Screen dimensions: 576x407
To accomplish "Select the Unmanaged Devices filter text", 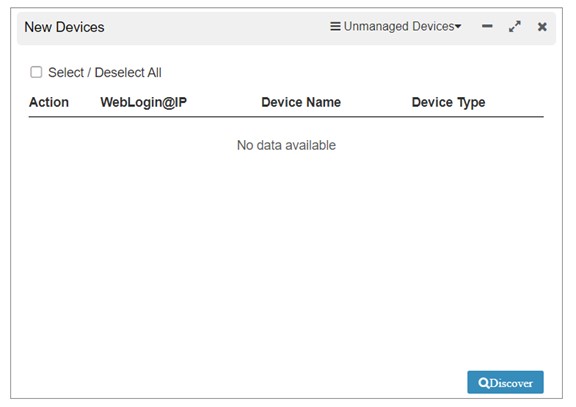I will [x=399, y=26].
